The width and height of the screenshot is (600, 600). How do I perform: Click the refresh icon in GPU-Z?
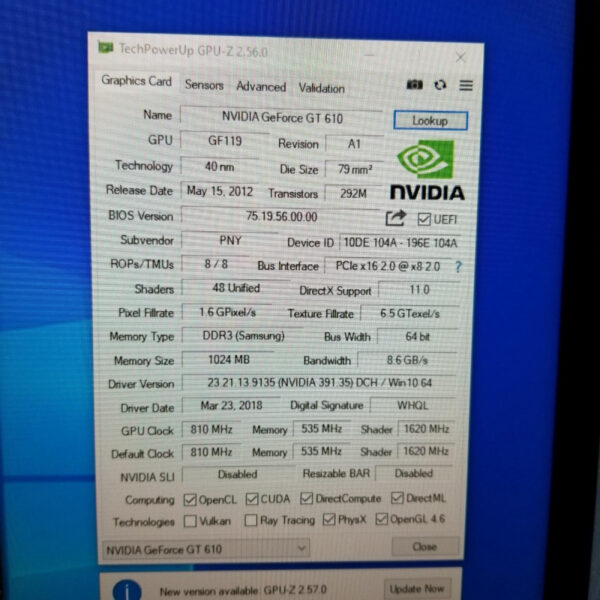click(x=440, y=85)
